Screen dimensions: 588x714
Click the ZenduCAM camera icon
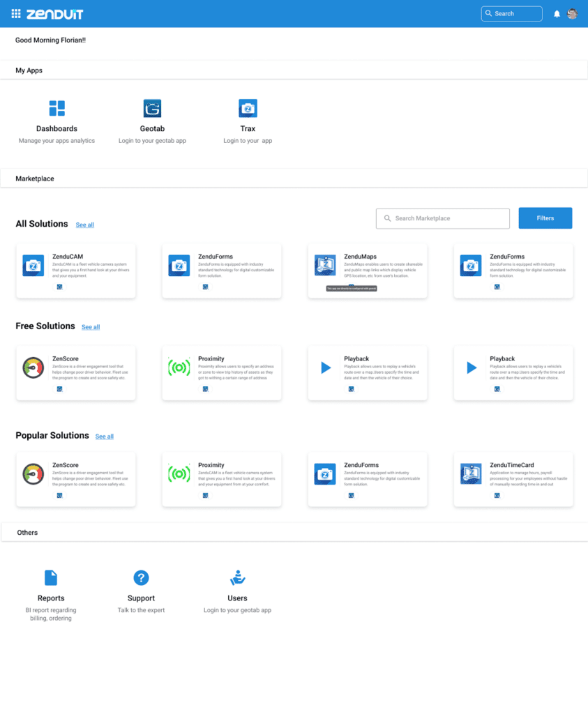click(33, 266)
